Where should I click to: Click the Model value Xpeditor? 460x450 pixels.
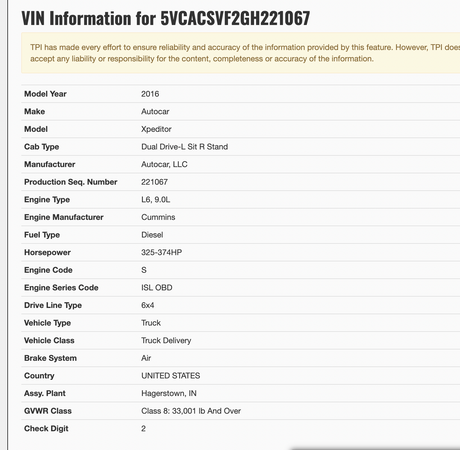click(156, 129)
